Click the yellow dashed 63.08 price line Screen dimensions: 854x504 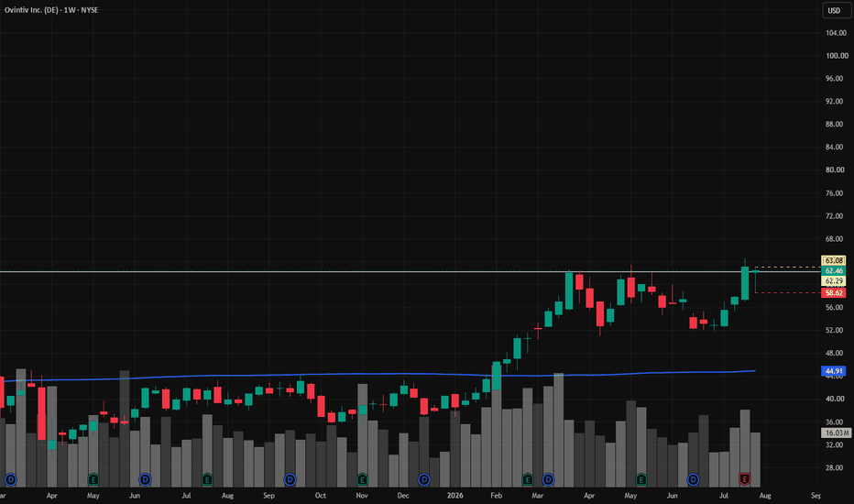click(x=788, y=267)
